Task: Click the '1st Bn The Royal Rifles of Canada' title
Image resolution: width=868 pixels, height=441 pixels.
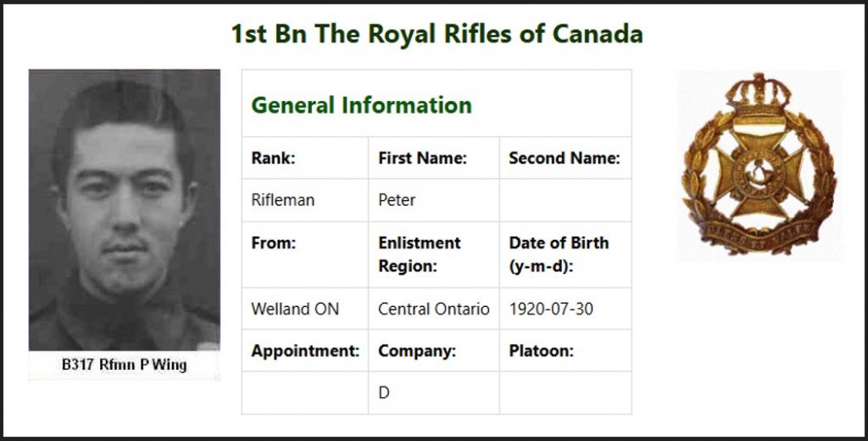Action: (437, 35)
